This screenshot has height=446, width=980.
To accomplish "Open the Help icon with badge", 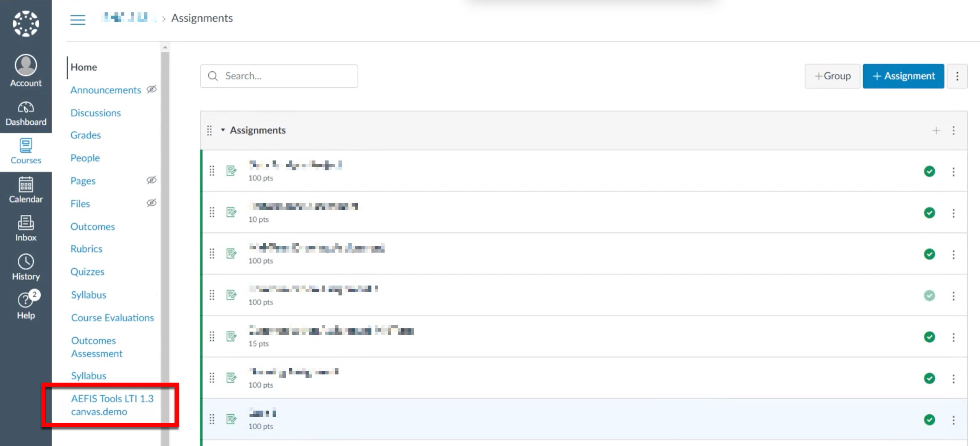I will (26, 306).
